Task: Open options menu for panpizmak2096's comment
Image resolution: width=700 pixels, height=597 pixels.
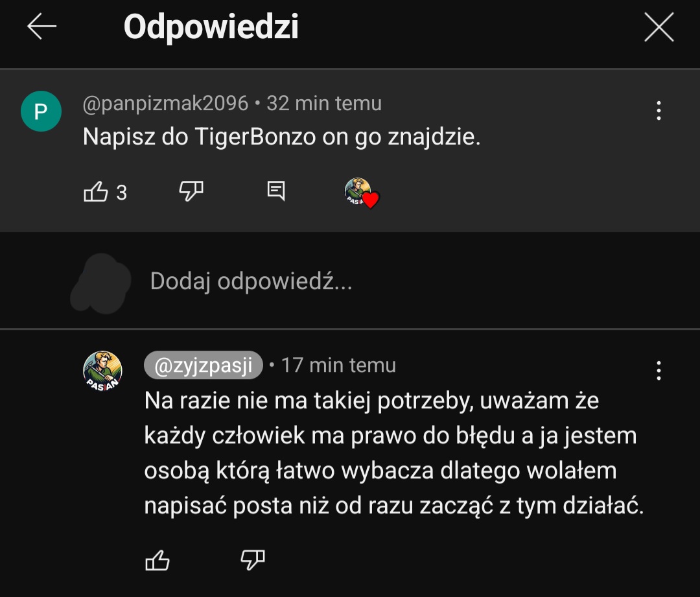Action: coord(659,111)
